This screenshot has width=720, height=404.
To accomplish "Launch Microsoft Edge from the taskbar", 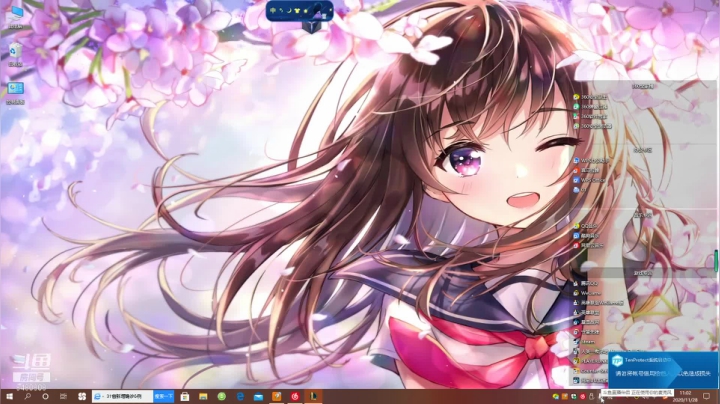I will pos(240,396).
